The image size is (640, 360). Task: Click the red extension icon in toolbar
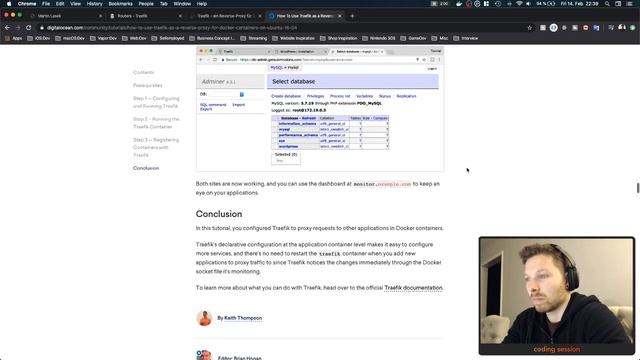point(585,28)
